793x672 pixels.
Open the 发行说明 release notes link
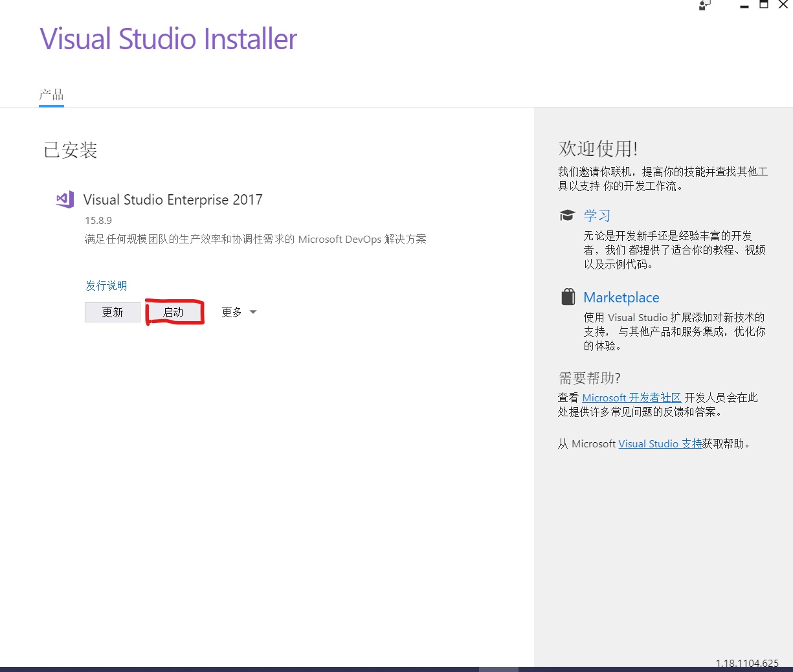[x=106, y=285]
